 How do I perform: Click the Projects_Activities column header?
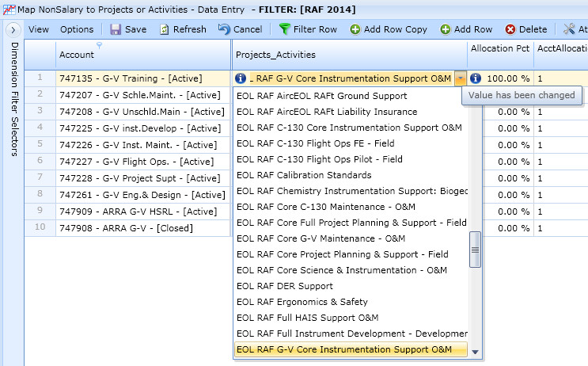coord(350,55)
